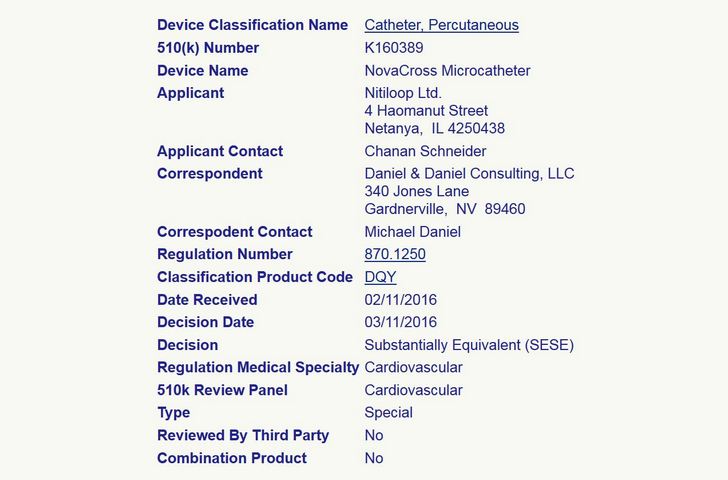Click the date received value 02/11/2016
The image size is (728, 480).
click(x=400, y=300)
